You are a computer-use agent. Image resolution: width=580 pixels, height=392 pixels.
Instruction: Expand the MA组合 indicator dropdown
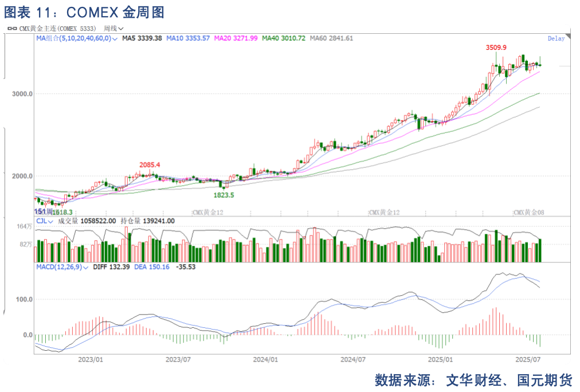pos(116,38)
